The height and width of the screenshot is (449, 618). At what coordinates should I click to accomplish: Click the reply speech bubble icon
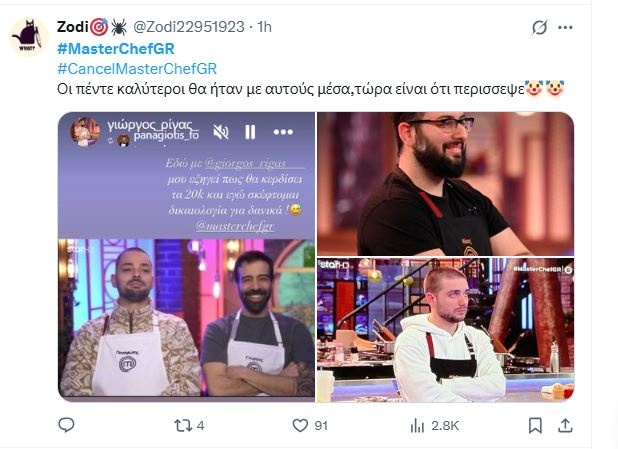click(x=66, y=425)
